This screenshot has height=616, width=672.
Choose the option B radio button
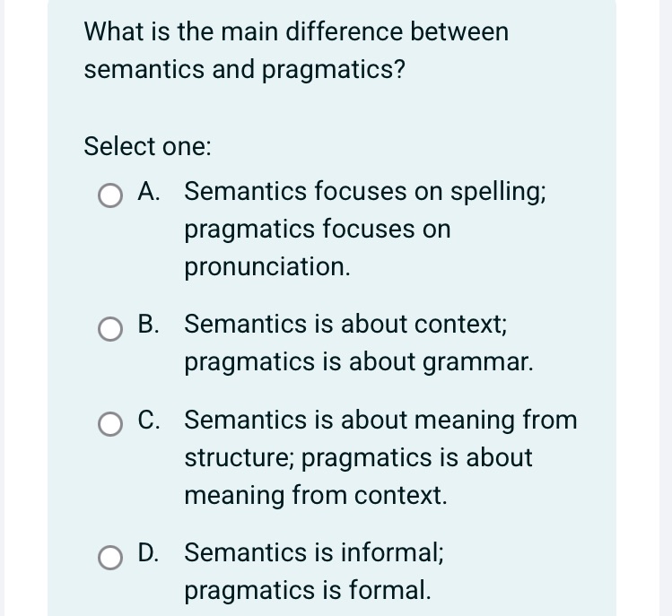[111, 328]
